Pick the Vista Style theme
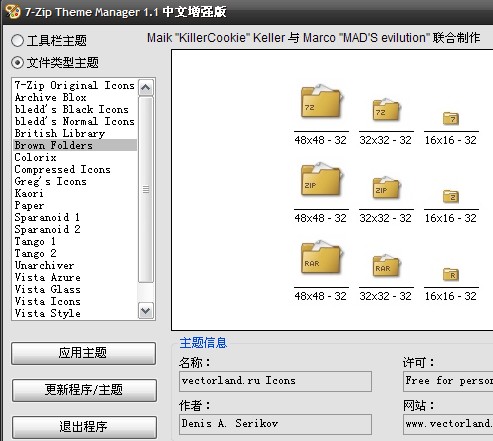 75,313
